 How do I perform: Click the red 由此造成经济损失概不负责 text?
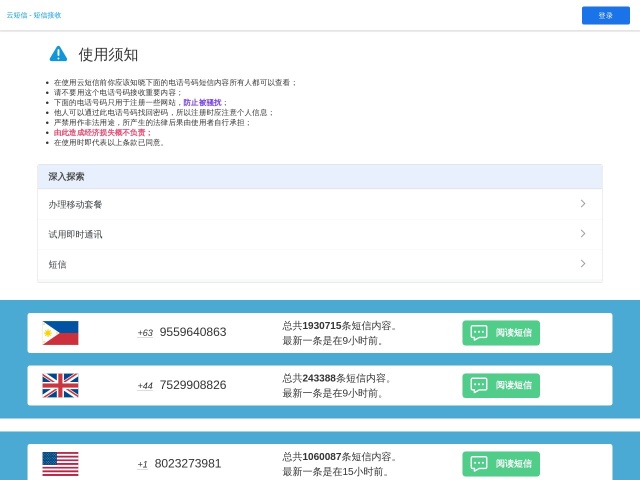(102, 132)
